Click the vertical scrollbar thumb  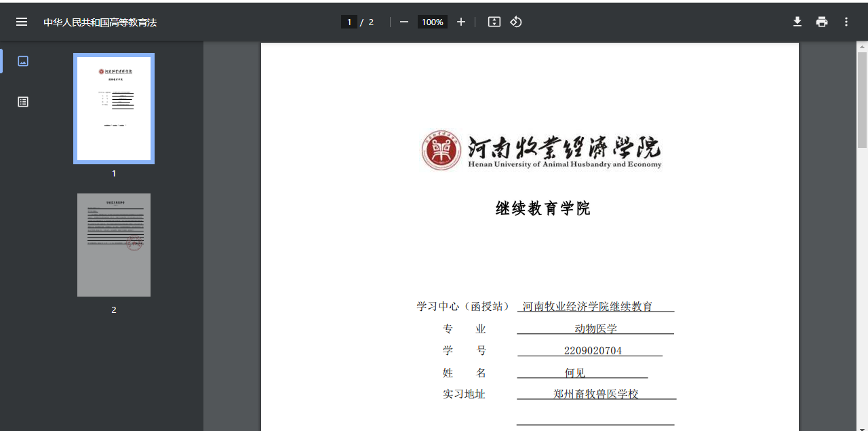tap(862, 98)
